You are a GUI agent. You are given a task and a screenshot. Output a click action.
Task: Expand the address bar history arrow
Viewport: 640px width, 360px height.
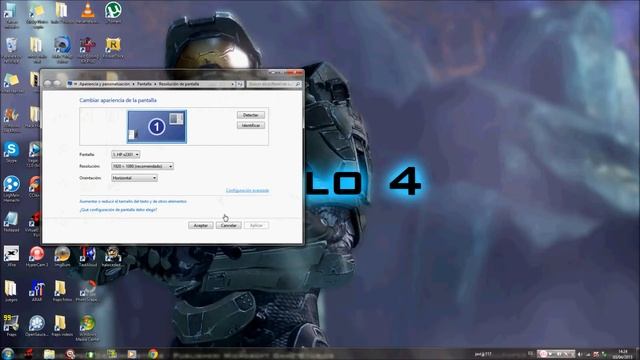pyautogui.click(x=233, y=84)
